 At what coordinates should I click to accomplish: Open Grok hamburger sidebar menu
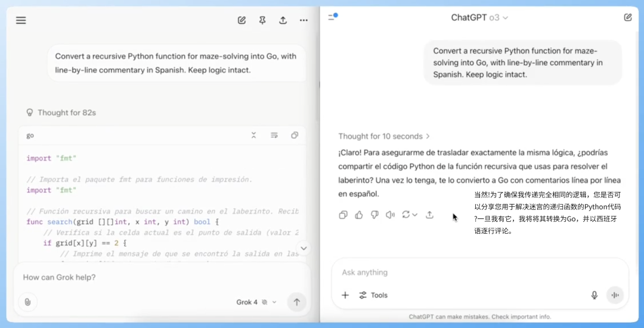click(21, 20)
